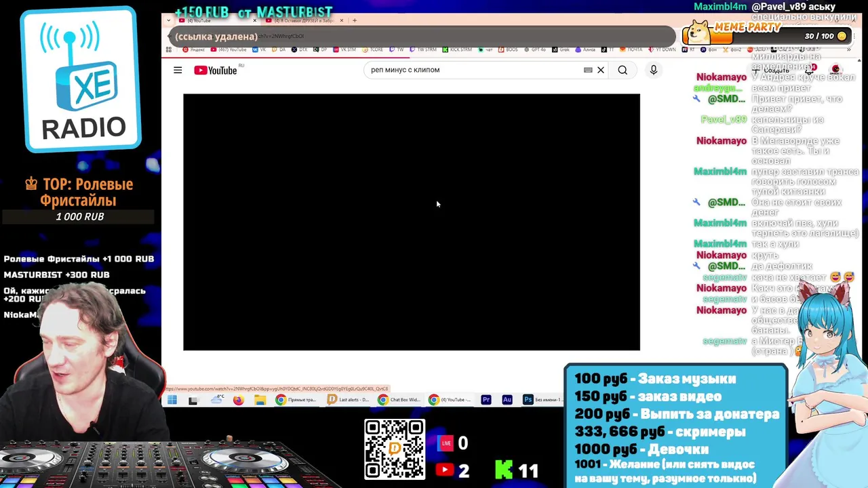Open the TCORE bookmark
868x488 pixels.
tap(373, 49)
